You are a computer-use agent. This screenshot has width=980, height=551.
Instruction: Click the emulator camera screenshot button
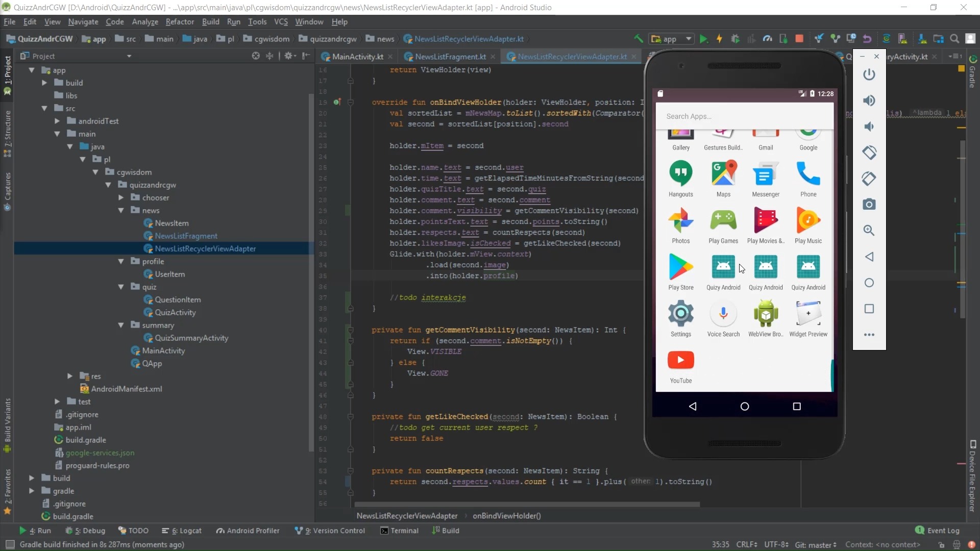pyautogui.click(x=869, y=205)
